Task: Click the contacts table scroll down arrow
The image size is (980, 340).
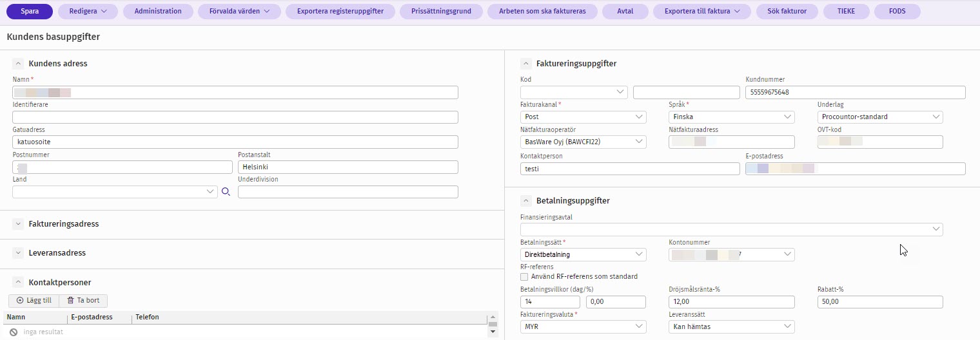Action: click(x=493, y=332)
